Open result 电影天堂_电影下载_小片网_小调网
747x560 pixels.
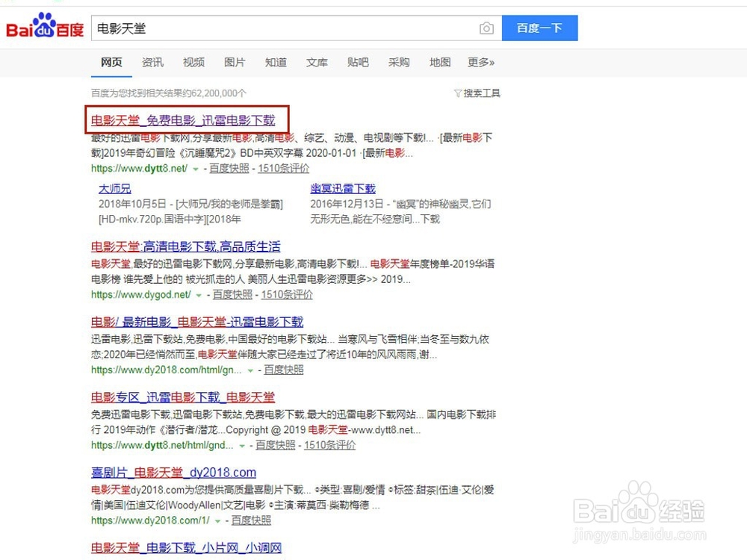click(186, 547)
